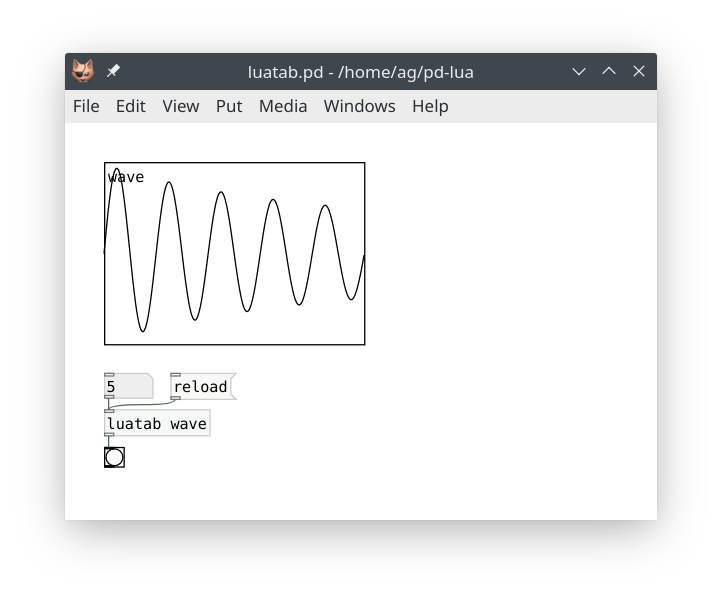722x597 pixels.
Task: Open the Media menu
Action: [283, 106]
